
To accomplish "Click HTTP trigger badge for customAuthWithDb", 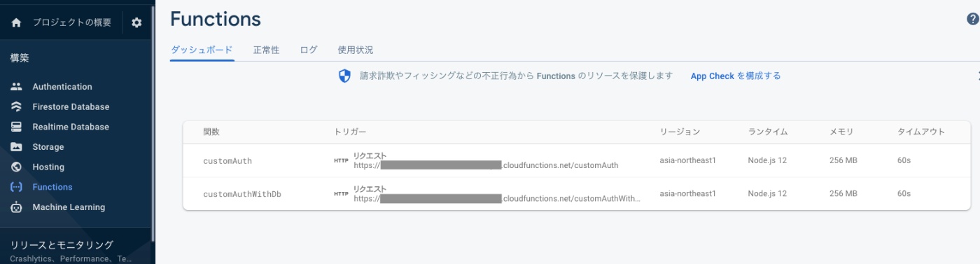I will click(341, 194).
